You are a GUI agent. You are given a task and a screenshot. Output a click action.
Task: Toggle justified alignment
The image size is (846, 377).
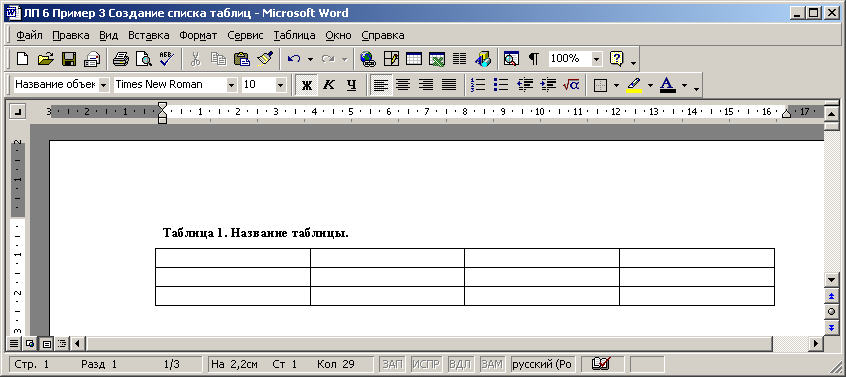[x=449, y=85]
